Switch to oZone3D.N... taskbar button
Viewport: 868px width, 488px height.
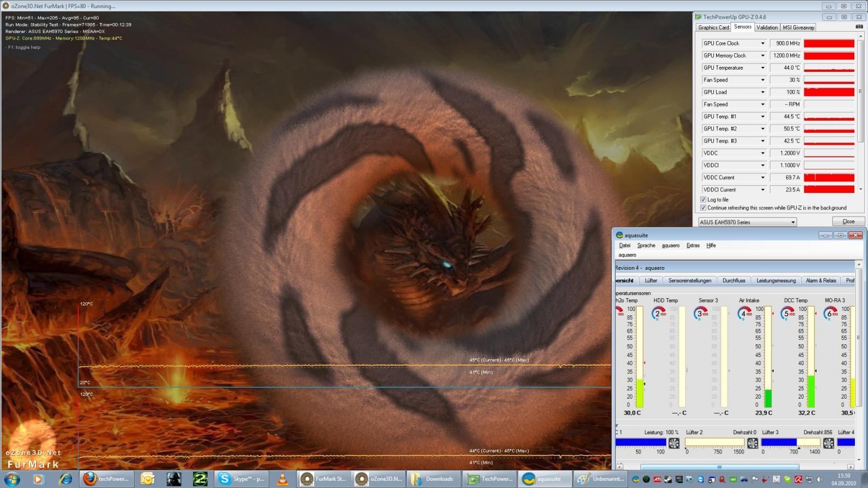378,479
